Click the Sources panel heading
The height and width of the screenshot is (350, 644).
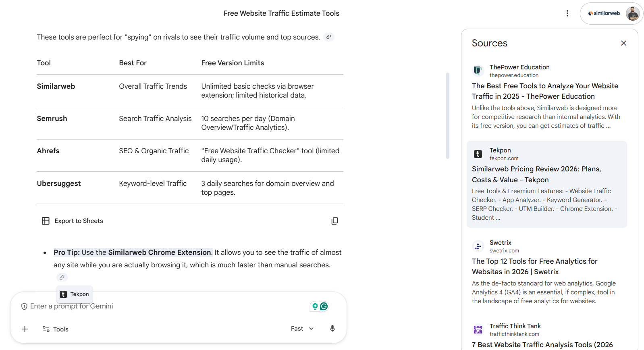(490, 43)
